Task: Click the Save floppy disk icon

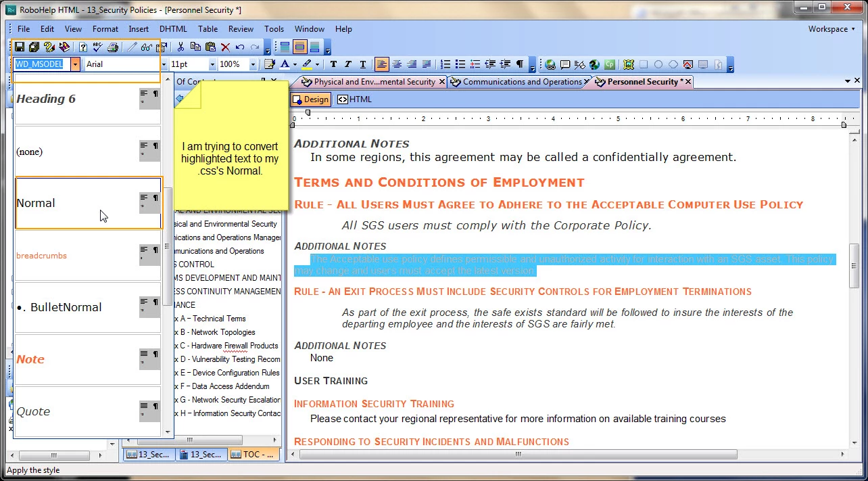Action: pyautogui.click(x=20, y=47)
